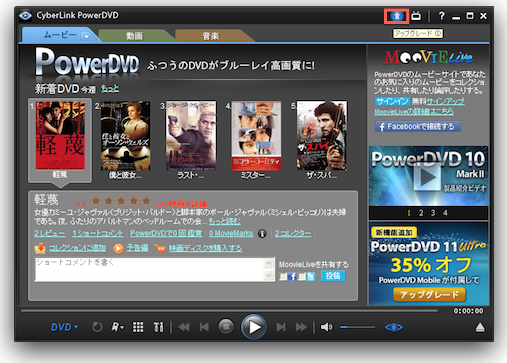The height and width of the screenshot is (363, 507).
Task: Select the fourth poster ミスター
Action: tap(256, 136)
